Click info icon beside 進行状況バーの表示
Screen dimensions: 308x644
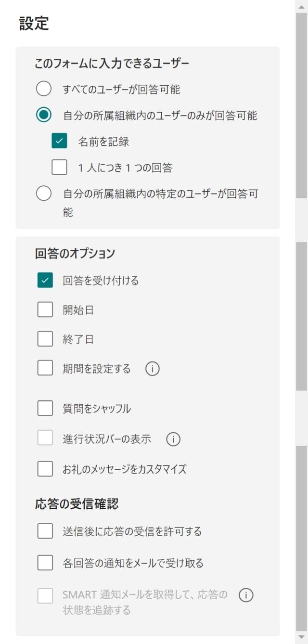click(173, 439)
